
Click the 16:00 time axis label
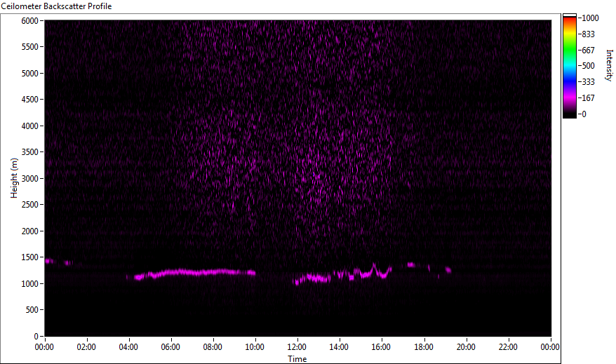pyautogui.click(x=381, y=347)
